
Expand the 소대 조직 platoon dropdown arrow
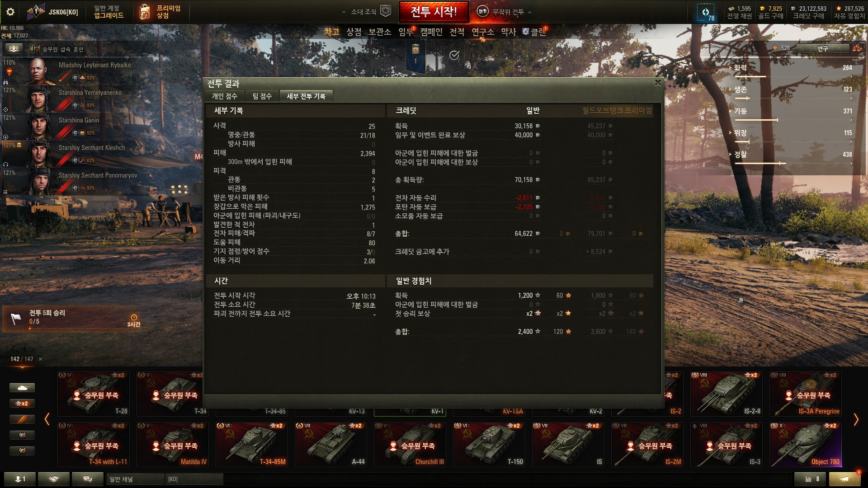344,12
